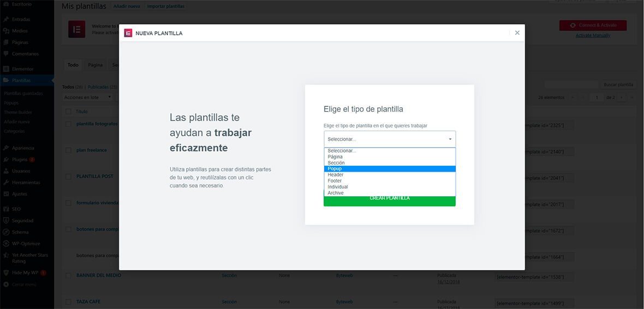Viewport: 644px width, 309px height.
Task: Open Schema icon in sidebar
Action: click(6, 232)
